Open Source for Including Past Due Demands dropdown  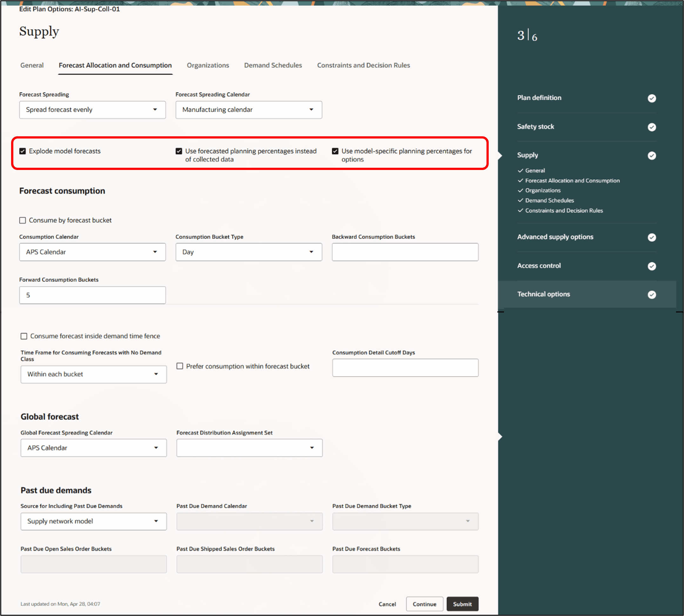tap(93, 521)
